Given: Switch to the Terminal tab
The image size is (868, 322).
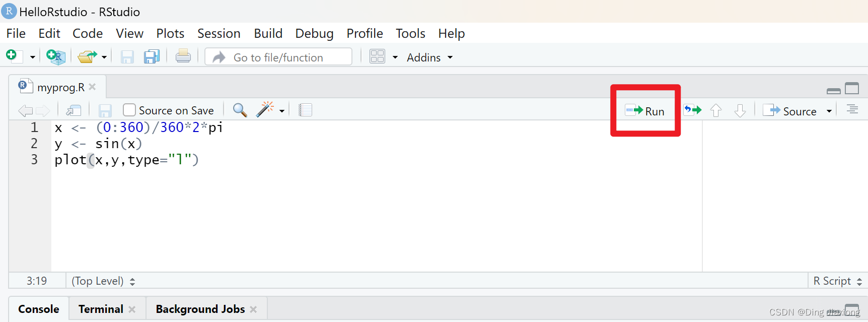Looking at the screenshot, I should [x=101, y=309].
